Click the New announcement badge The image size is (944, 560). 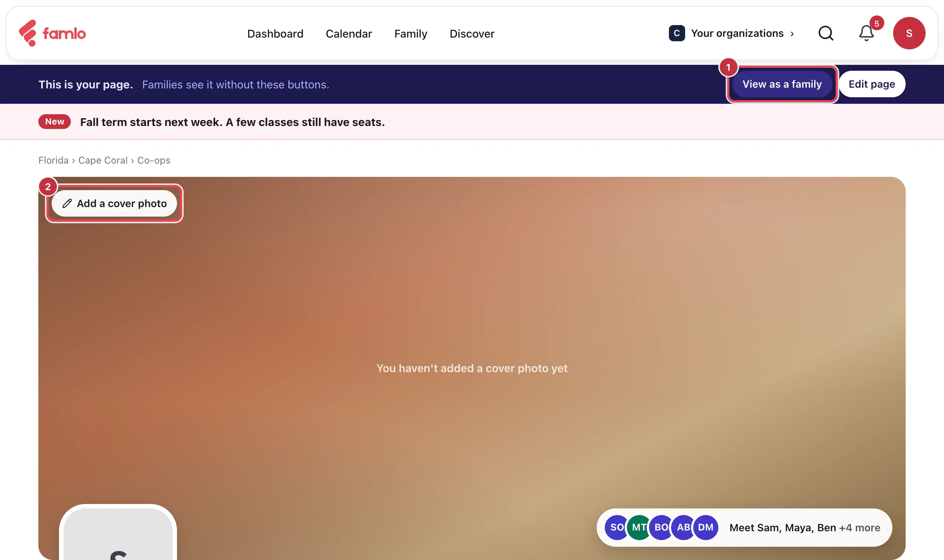pyautogui.click(x=54, y=122)
